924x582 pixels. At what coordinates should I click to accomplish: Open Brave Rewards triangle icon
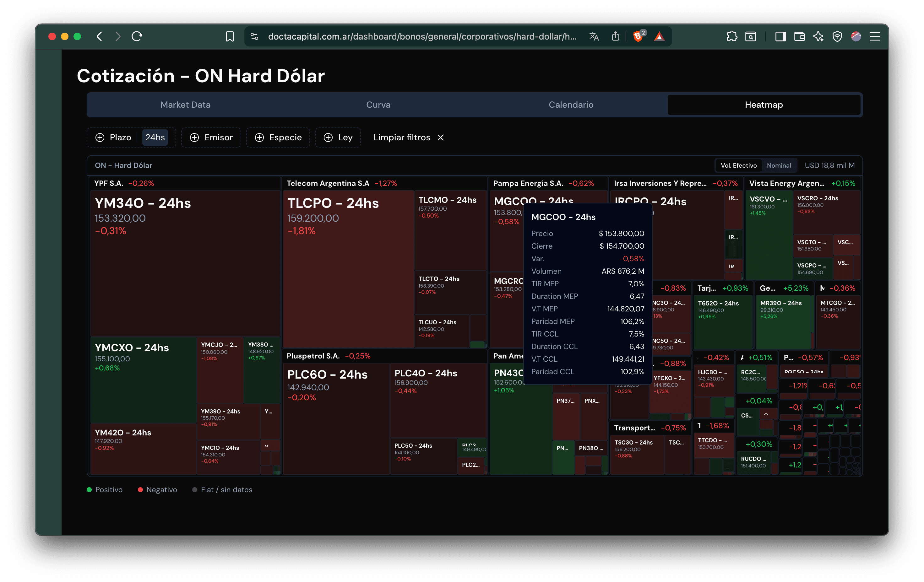click(x=659, y=36)
